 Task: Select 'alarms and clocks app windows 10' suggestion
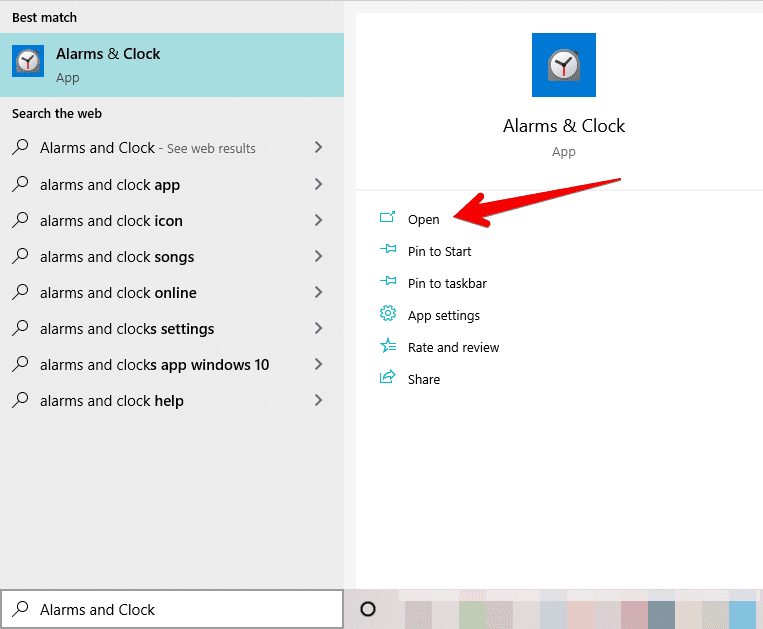pyautogui.click(x=172, y=364)
